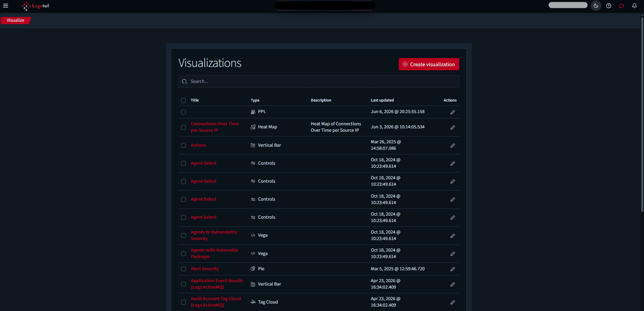
Task: Click date Jun 6, 2026 @ 20:25:55.158
Action: coord(398,112)
